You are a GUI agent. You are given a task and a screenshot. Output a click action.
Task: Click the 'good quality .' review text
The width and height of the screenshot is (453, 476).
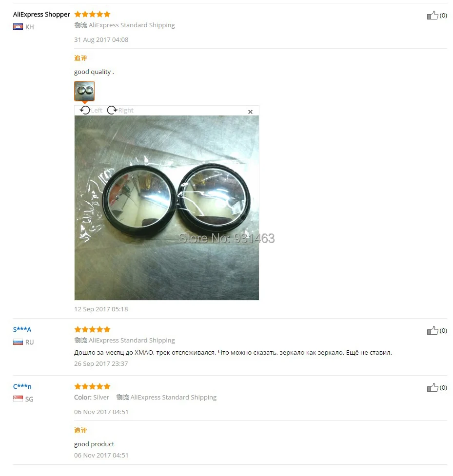pyautogui.click(x=94, y=72)
